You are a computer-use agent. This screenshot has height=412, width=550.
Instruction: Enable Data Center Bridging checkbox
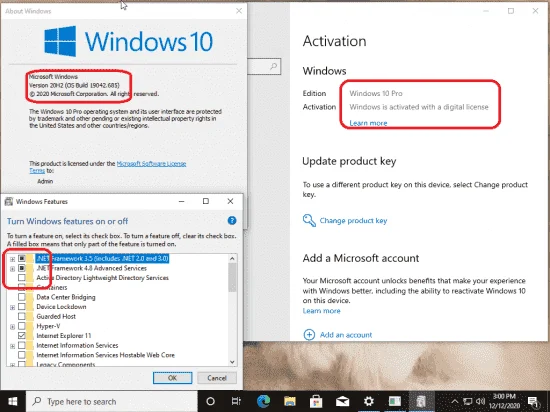click(22, 297)
